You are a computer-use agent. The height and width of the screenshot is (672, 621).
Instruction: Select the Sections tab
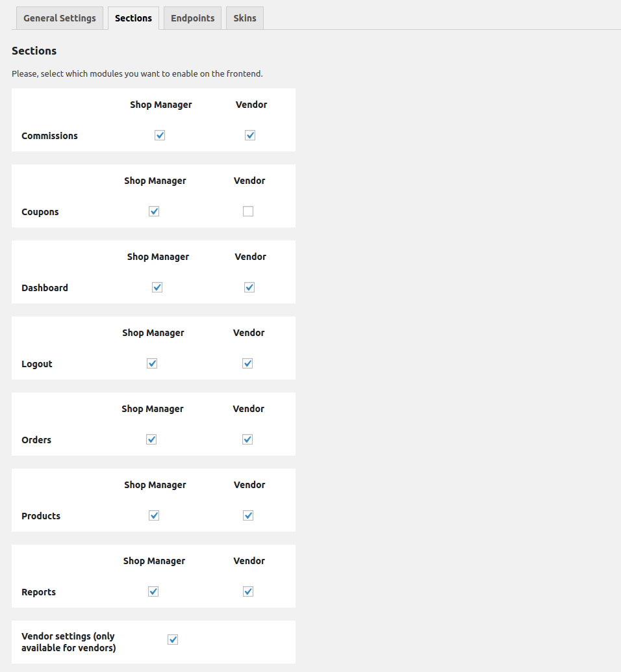pyautogui.click(x=133, y=18)
